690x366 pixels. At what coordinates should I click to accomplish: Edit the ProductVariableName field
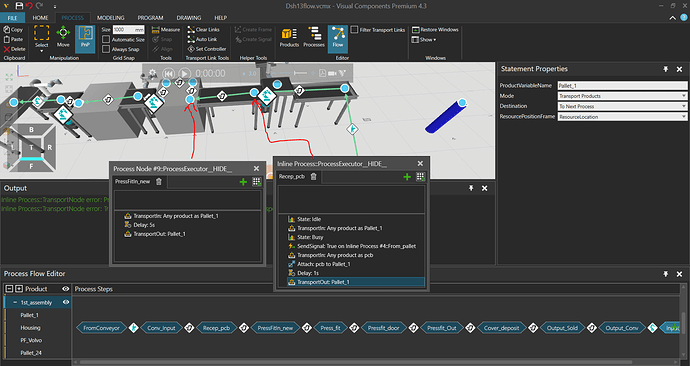click(622, 85)
